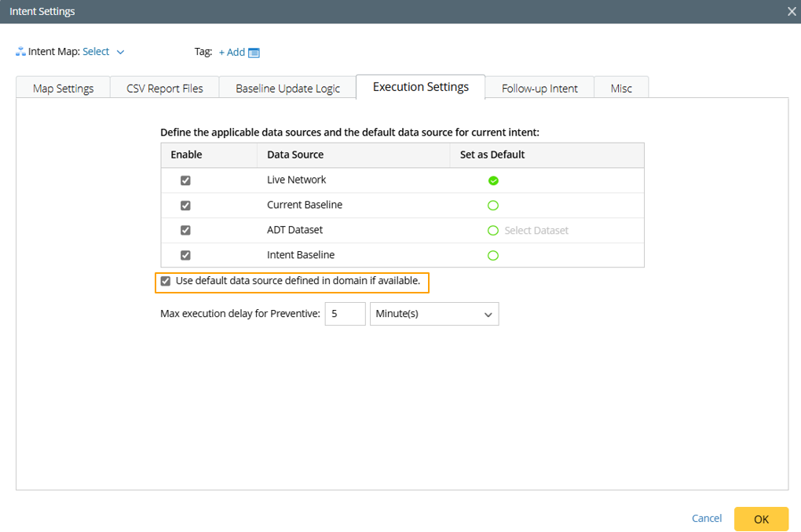Set Current Baseline as default data source
Viewport: 801px width, 532px height.
click(x=493, y=206)
